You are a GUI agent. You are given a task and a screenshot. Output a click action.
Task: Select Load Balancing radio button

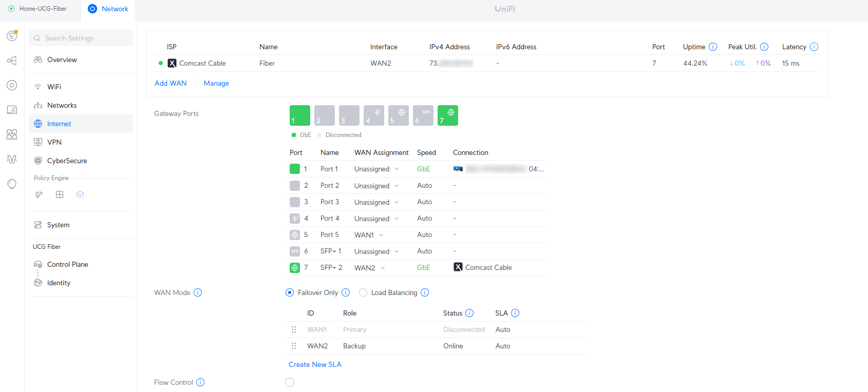pos(363,292)
